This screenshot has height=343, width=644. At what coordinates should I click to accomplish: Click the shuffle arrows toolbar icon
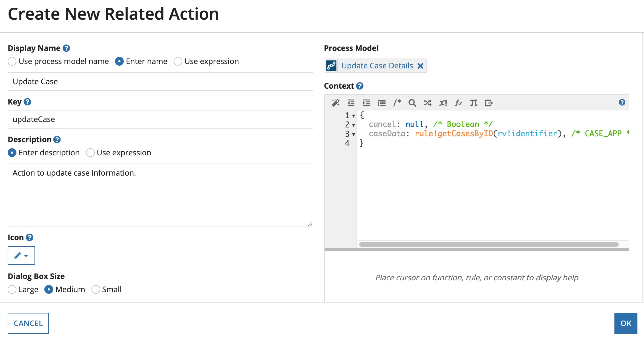coord(427,103)
